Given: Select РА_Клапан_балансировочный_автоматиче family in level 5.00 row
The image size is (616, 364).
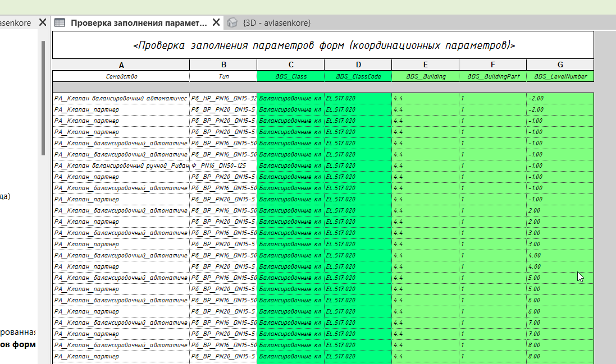Looking at the screenshot, I should tap(121, 278).
